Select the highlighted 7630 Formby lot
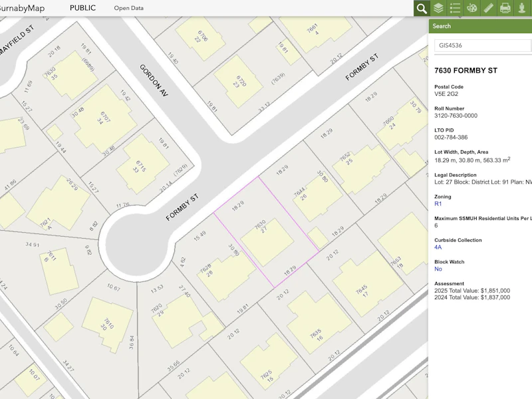 coord(267,232)
